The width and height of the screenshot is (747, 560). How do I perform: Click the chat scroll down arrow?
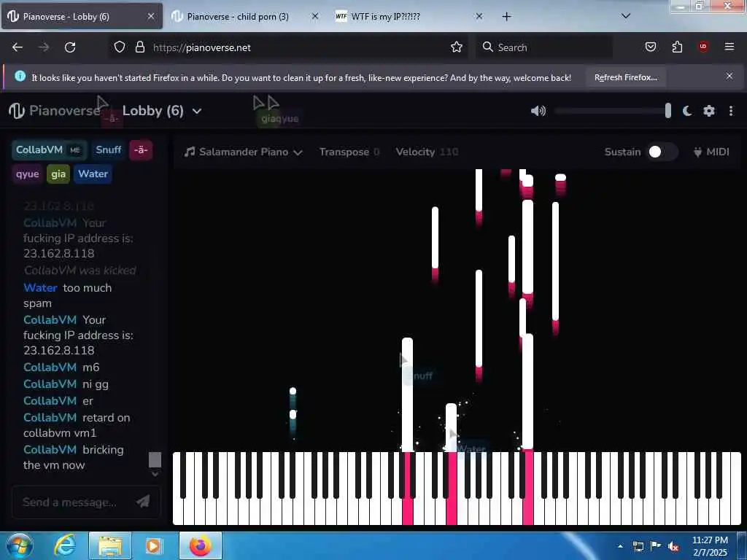(x=155, y=474)
